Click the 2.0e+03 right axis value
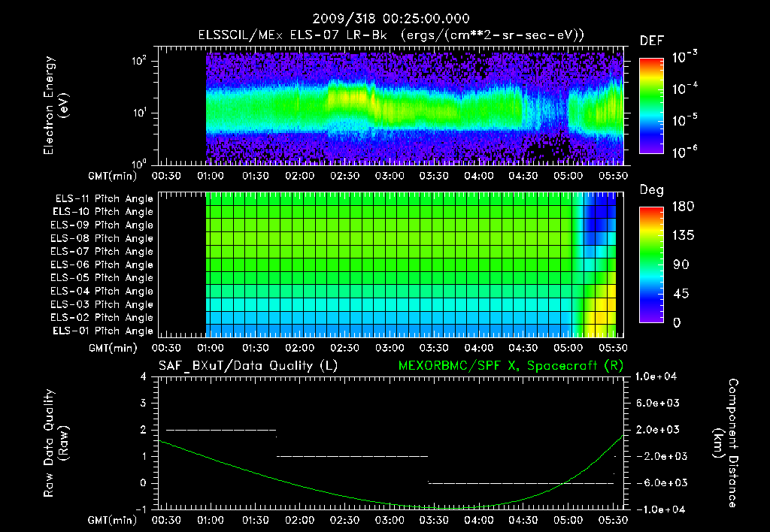This screenshot has width=770, height=532. tap(657, 429)
